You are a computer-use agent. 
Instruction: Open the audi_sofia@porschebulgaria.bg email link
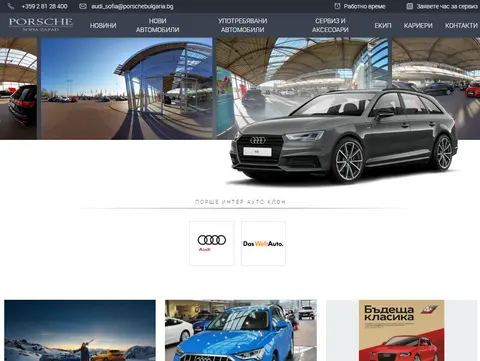[132, 6]
